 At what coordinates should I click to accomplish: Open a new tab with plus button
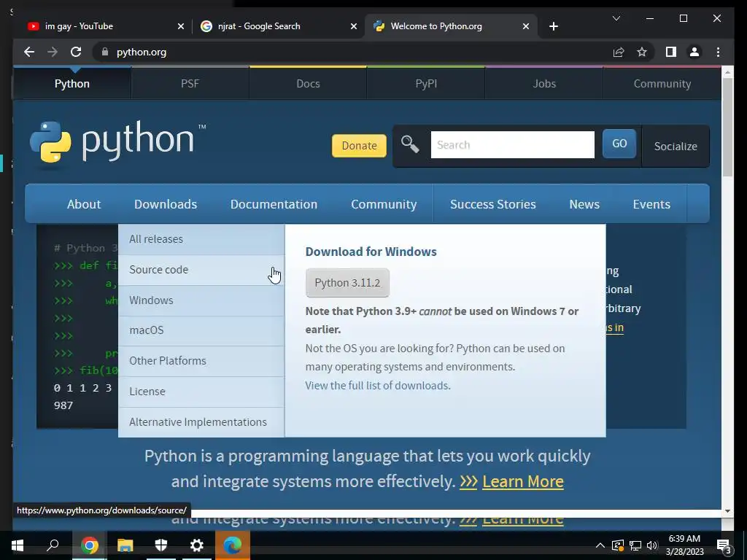[553, 26]
